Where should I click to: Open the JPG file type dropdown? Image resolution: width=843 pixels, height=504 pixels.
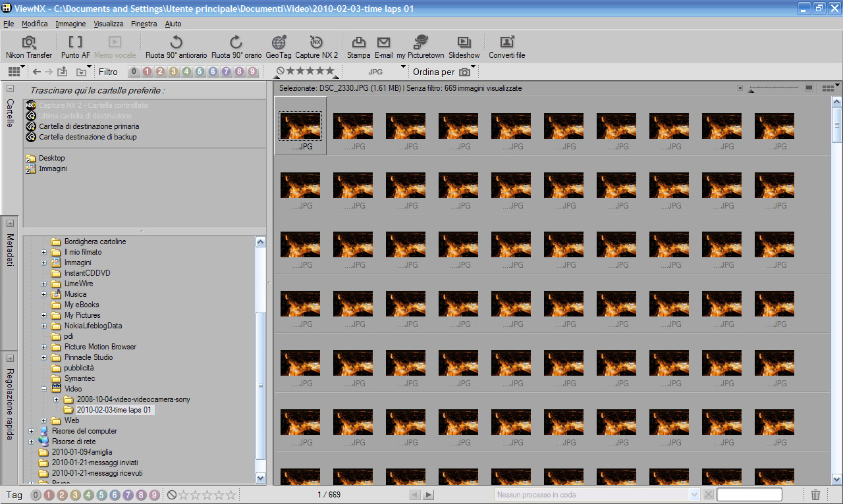385,72
